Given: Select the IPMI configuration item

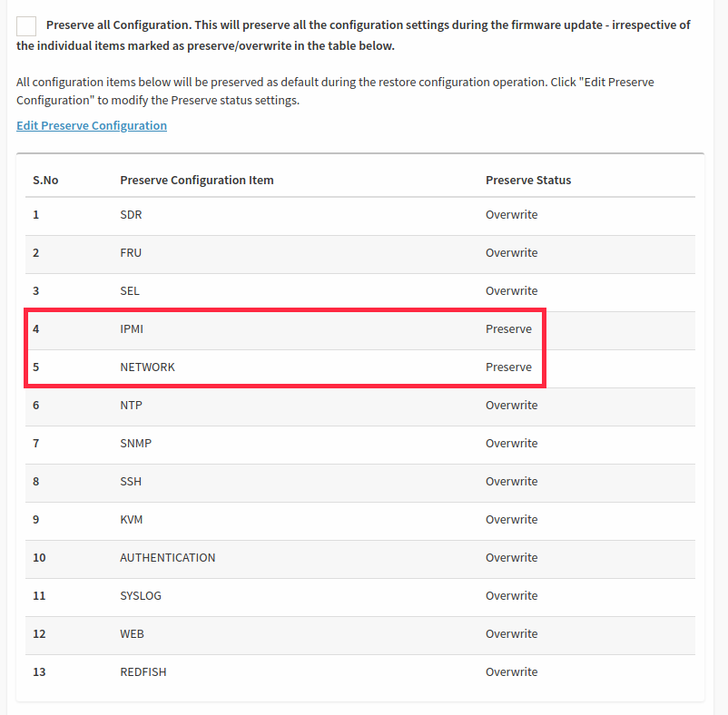Looking at the screenshot, I should (x=132, y=329).
